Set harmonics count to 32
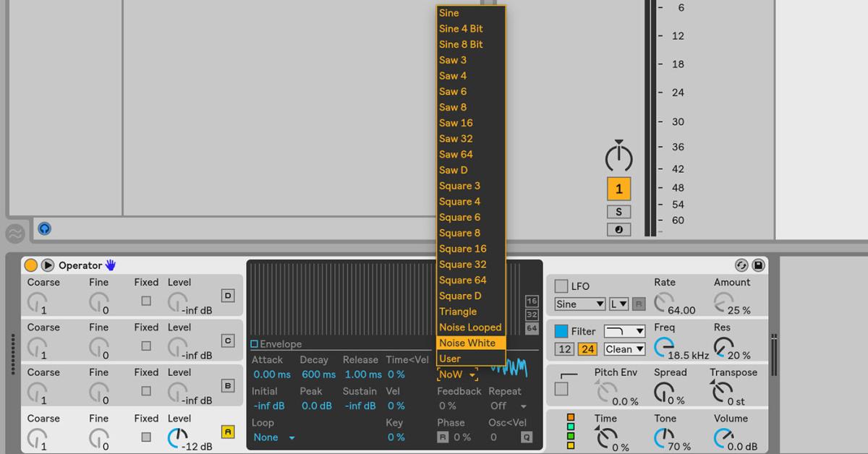868x454 pixels. pyautogui.click(x=532, y=314)
